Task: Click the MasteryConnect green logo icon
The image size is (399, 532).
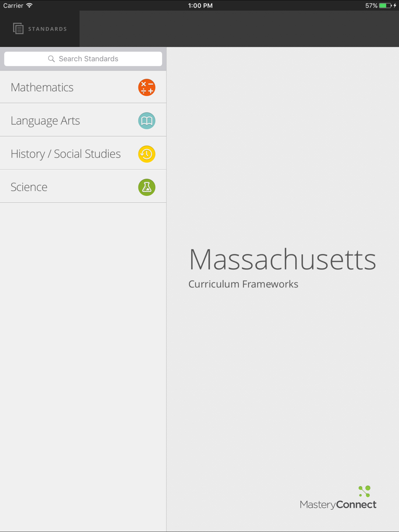Action: pyautogui.click(x=365, y=491)
